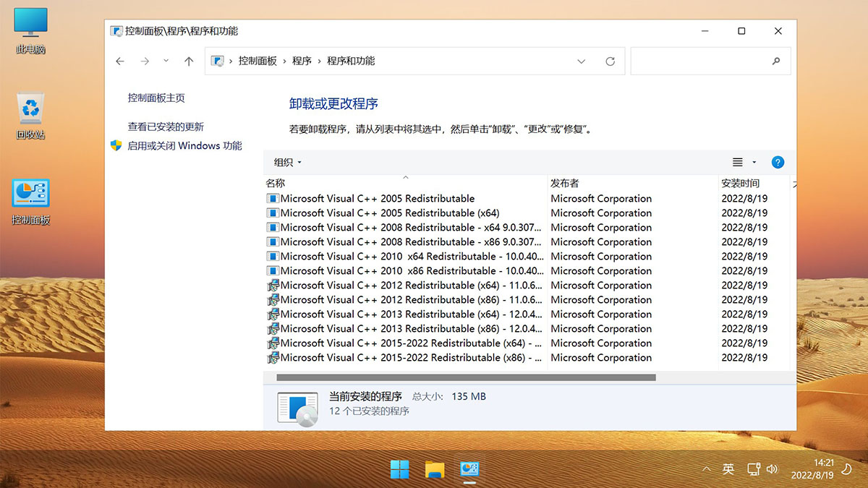Refresh the programs list view
Screen dimensions: 868x488
click(x=610, y=61)
